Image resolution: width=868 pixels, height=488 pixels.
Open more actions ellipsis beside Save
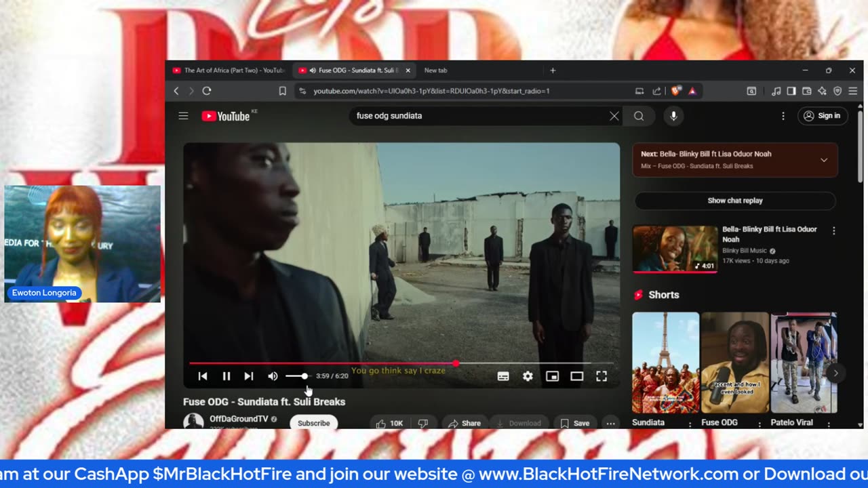pyautogui.click(x=610, y=423)
